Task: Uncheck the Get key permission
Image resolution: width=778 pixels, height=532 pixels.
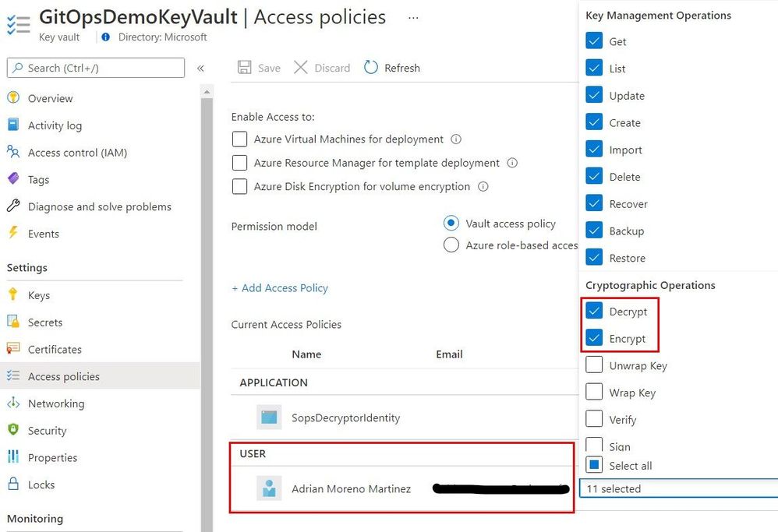Action: coord(594,41)
